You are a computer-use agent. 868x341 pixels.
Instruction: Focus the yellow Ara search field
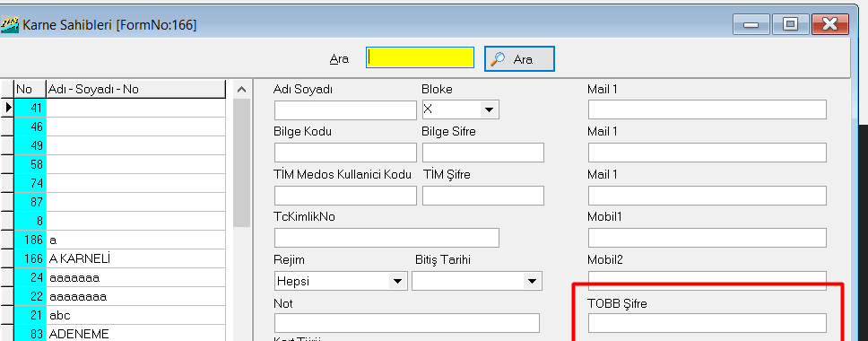point(420,57)
